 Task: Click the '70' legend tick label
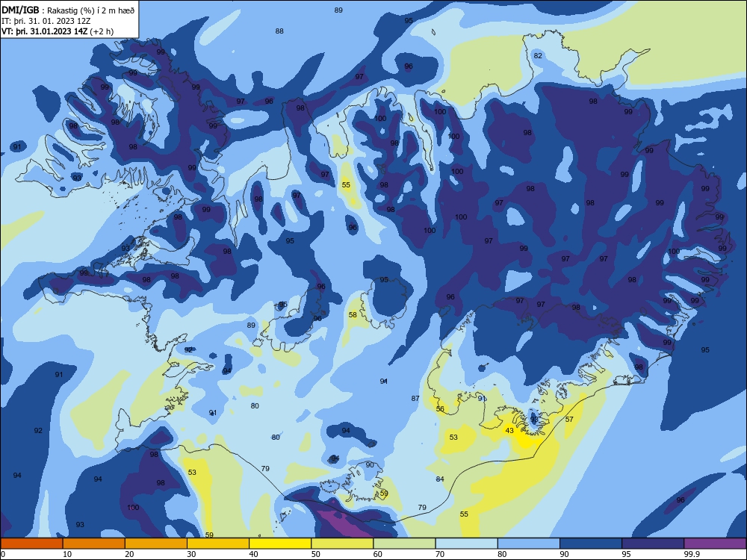coord(440,554)
